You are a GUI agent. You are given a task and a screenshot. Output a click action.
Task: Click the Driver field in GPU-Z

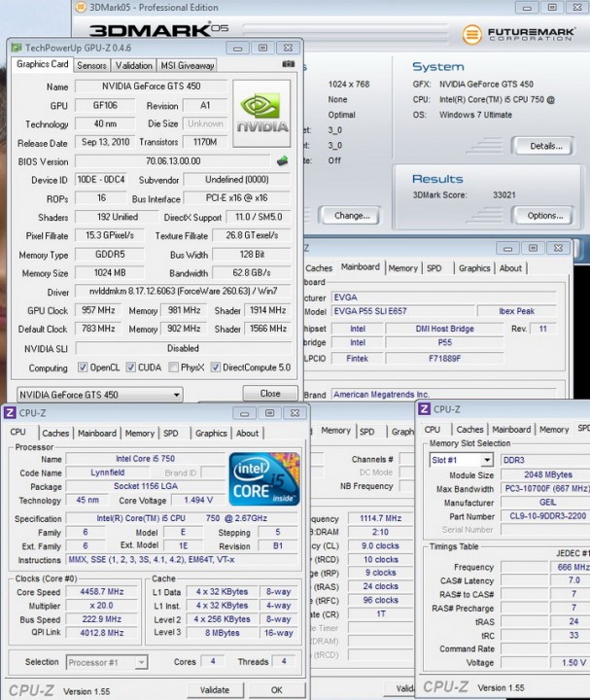click(x=183, y=291)
